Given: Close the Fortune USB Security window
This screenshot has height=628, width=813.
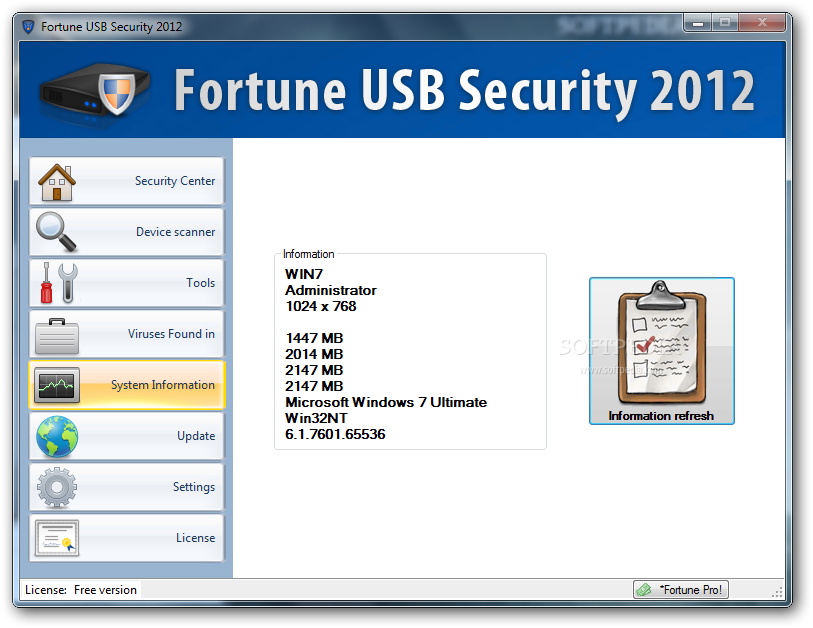Looking at the screenshot, I should pos(762,22).
